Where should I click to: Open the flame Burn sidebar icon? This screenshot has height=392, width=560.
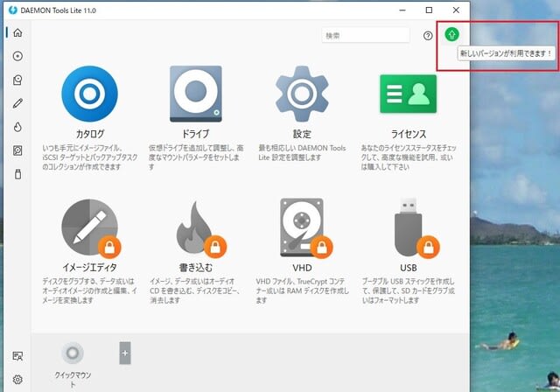[17, 127]
